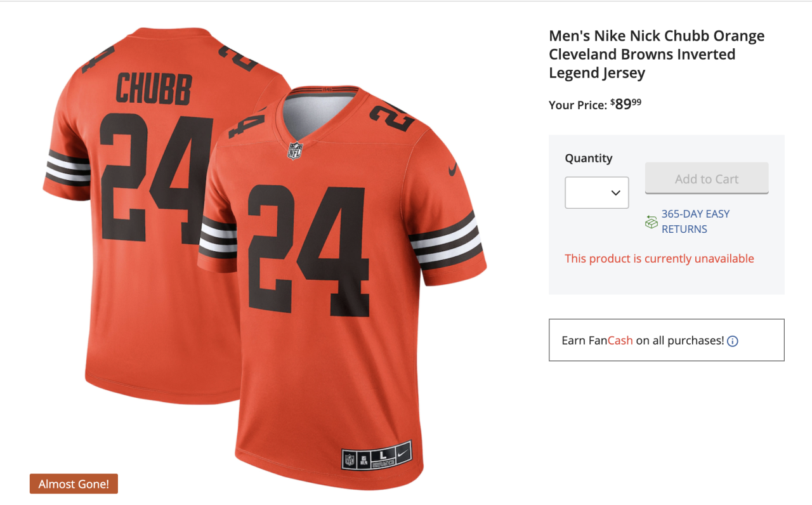Screen dimensions: 812x505
Task: Open the 365-DAY EASY RETURNS link
Action: click(x=695, y=221)
